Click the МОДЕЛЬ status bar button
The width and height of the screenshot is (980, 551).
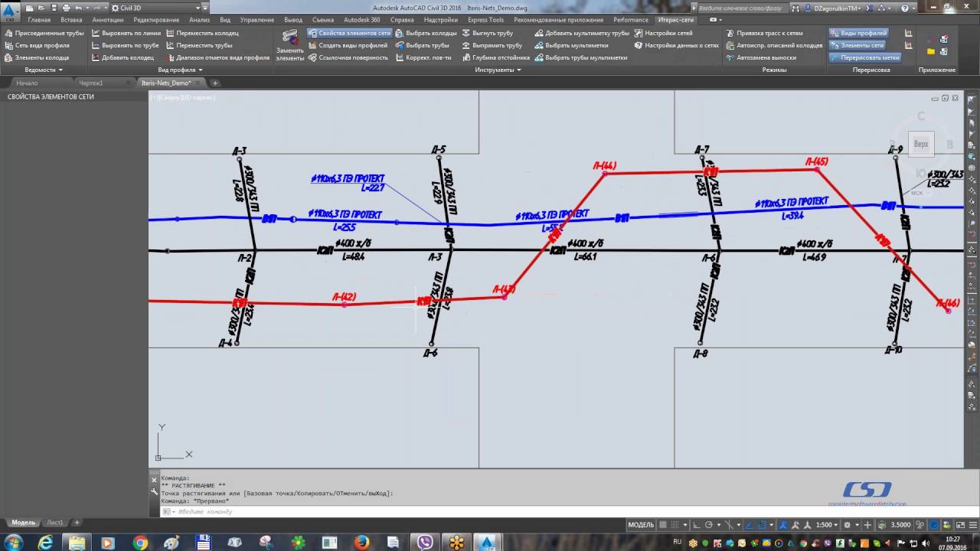tap(641, 525)
